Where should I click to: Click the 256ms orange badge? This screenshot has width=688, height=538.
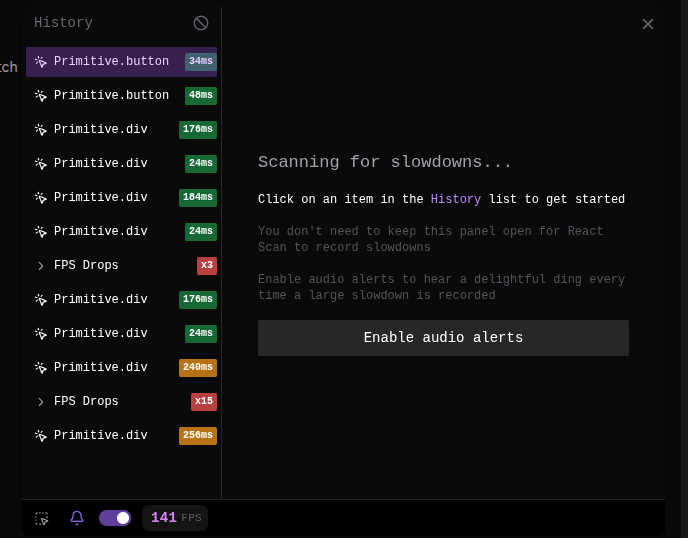[x=197, y=435]
